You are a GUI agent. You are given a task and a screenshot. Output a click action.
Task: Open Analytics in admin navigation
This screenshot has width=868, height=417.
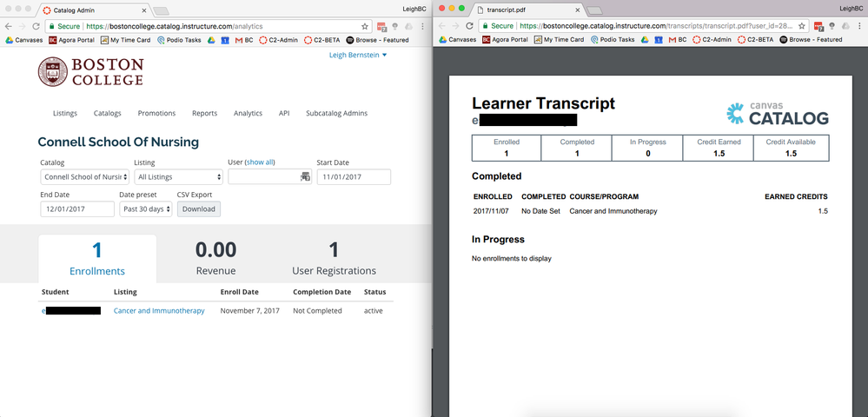(248, 113)
